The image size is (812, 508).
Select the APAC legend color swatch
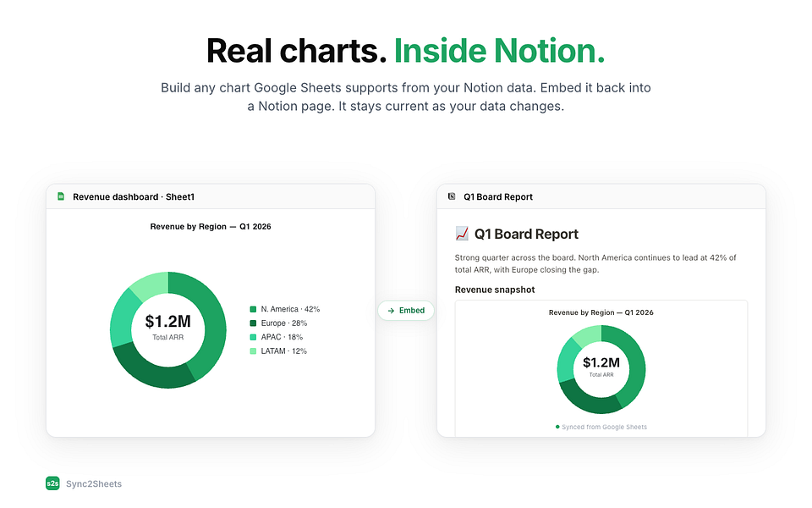coord(253,338)
